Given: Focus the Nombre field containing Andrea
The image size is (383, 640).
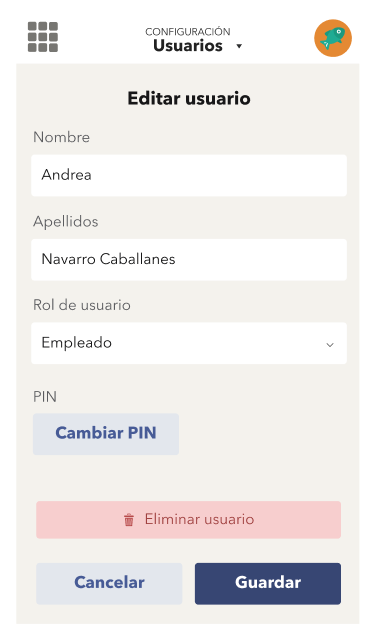Looking at the screenshot, I should coord(189,176).
